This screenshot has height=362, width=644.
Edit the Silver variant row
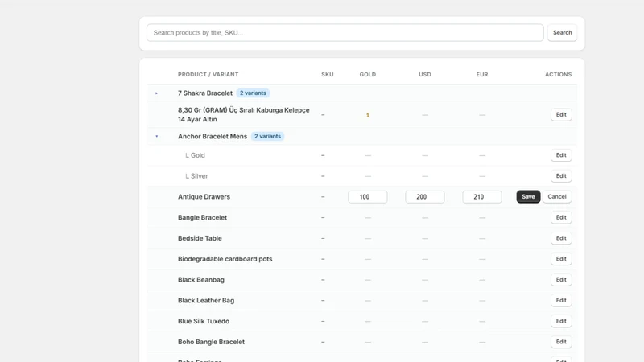click(561, 176)
